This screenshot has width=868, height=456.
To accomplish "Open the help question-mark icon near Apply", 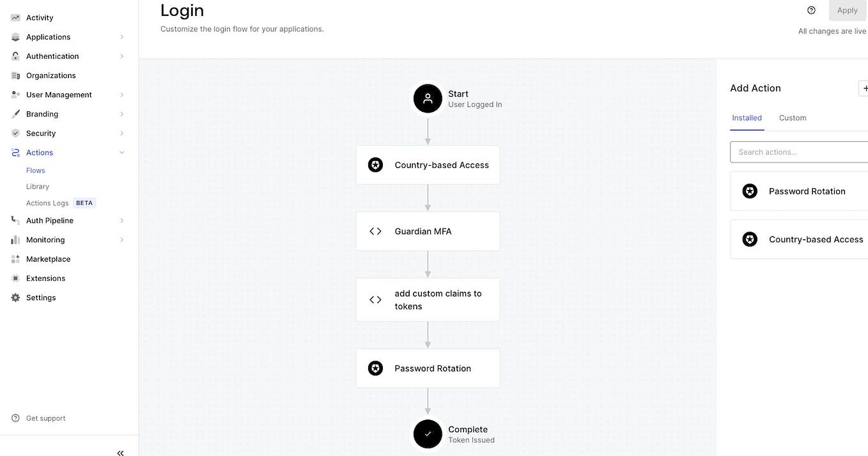I will (x=810, y=10).
